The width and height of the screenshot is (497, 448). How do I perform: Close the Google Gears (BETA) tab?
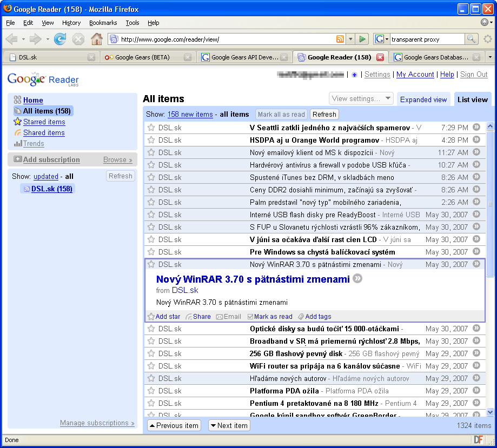188,57
